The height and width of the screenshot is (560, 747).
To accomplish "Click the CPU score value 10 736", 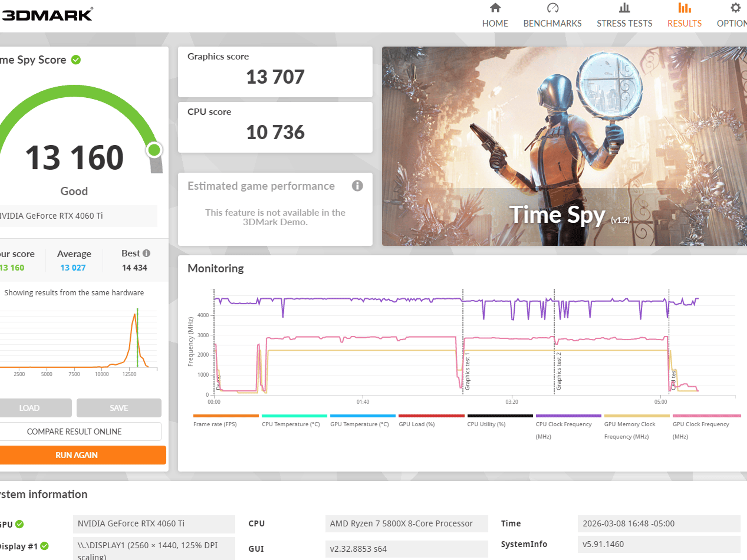I will (x=275, y=132).
